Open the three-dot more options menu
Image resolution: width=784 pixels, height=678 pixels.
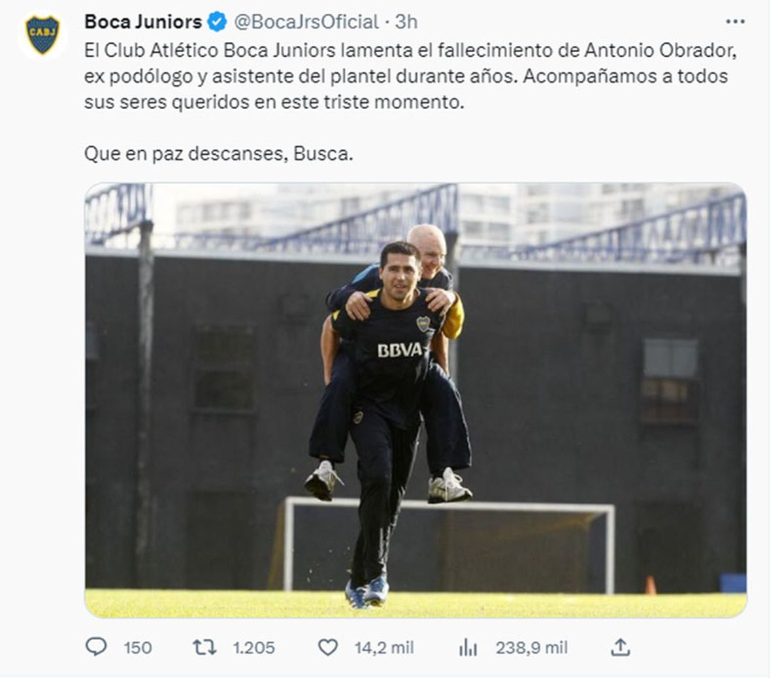pyautogui.click(x=736, y=22)
